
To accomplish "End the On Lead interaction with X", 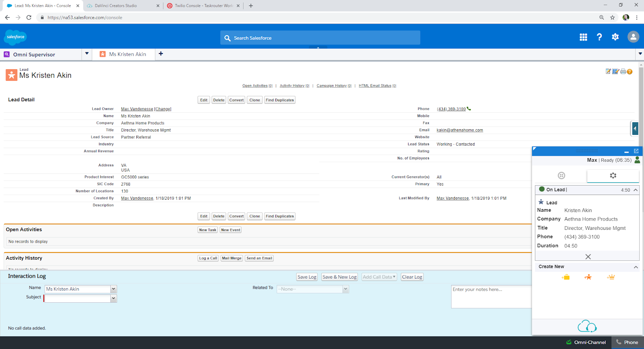I will tap(588, 257).
